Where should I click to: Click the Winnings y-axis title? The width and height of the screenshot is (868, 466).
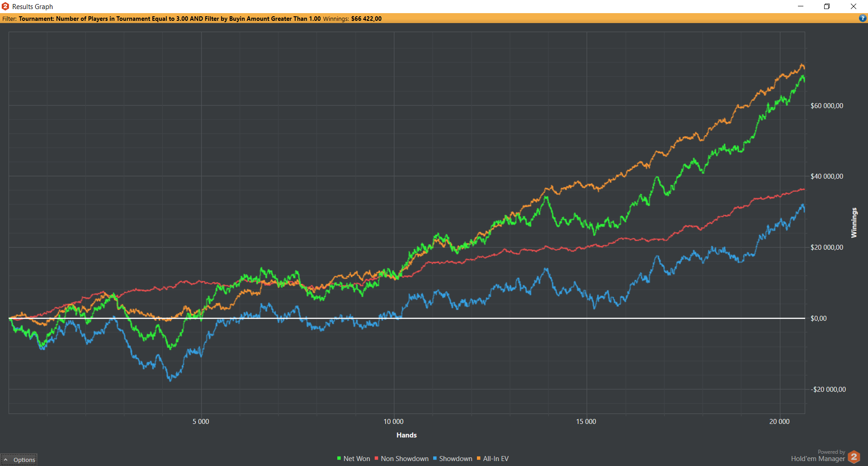(x=854, y=223)
